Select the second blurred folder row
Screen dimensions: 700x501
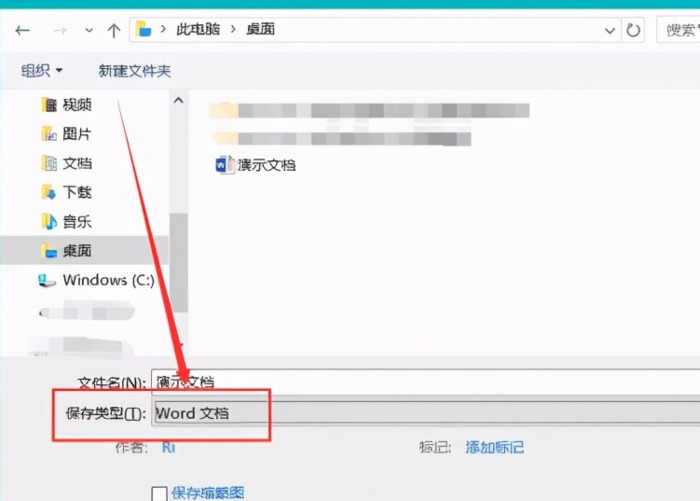coord(341,138)
